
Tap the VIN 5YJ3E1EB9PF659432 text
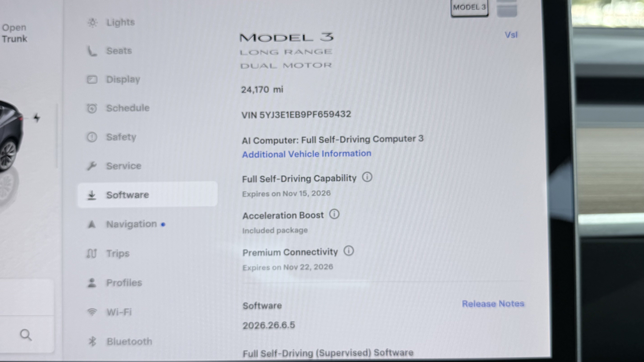click(296, 115)
